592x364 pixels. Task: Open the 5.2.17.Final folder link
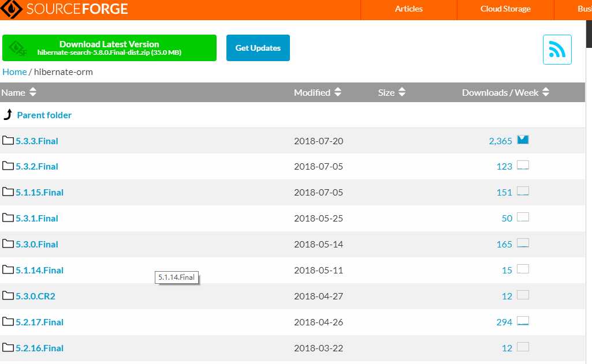(39, 322)
